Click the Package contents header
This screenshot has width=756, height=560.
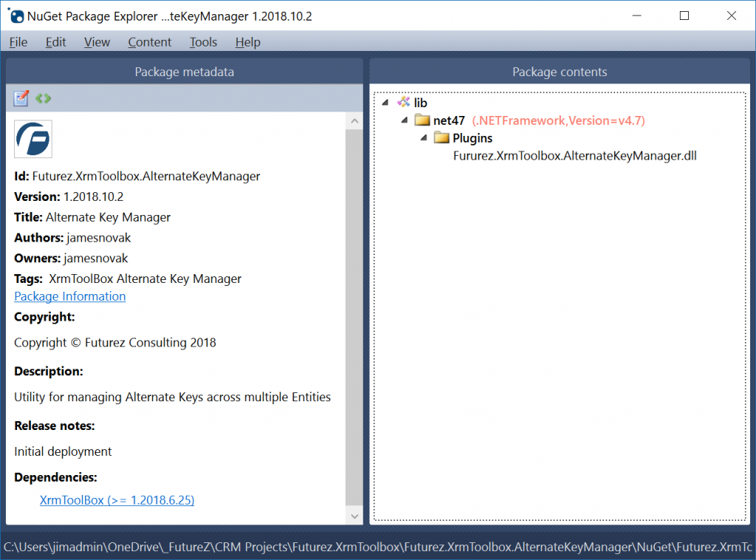coord(560,72)
